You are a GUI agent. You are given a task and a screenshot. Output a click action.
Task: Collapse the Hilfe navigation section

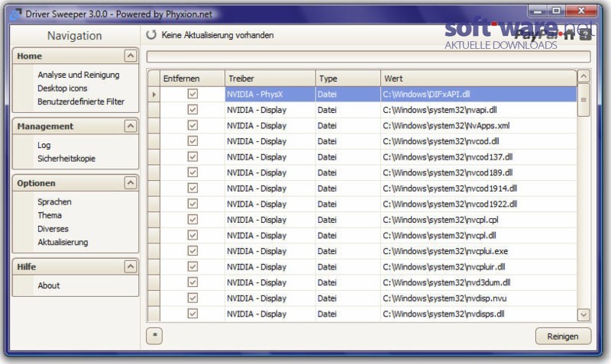coord(131,266)
